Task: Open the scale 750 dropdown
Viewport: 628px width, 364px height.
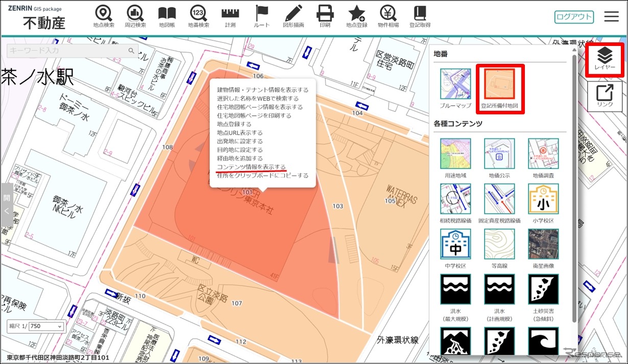Action: [46, 326]
